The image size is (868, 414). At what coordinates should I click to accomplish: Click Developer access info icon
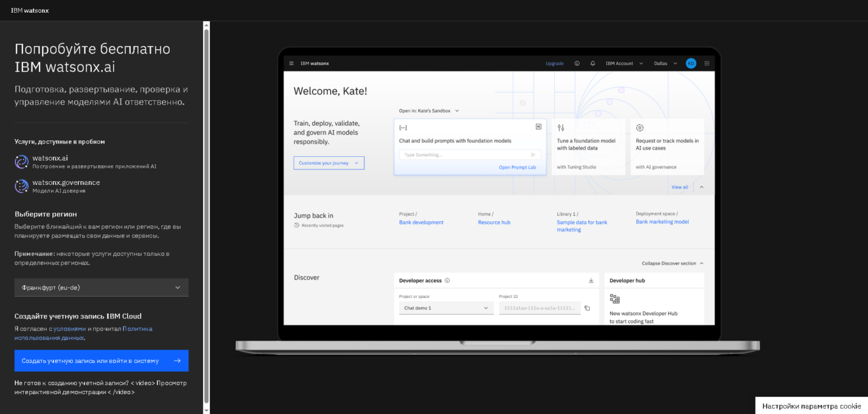coord(447,280)
